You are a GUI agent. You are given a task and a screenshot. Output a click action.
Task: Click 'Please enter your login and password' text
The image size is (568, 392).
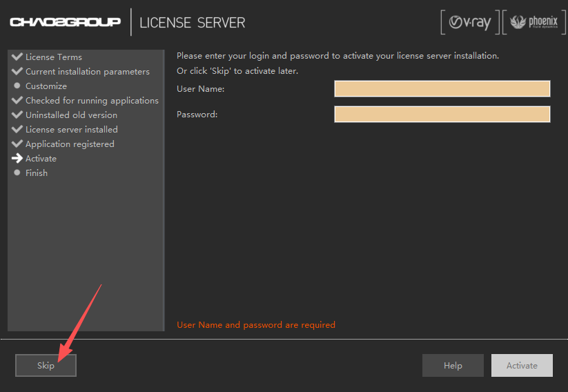[x=337, y=55]
